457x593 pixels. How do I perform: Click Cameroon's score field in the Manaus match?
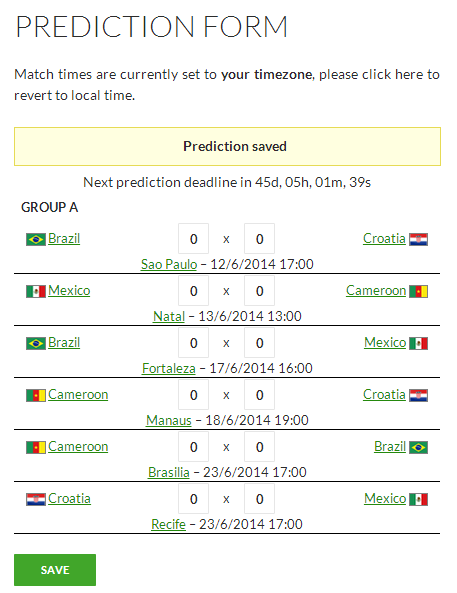pos(193,394)
